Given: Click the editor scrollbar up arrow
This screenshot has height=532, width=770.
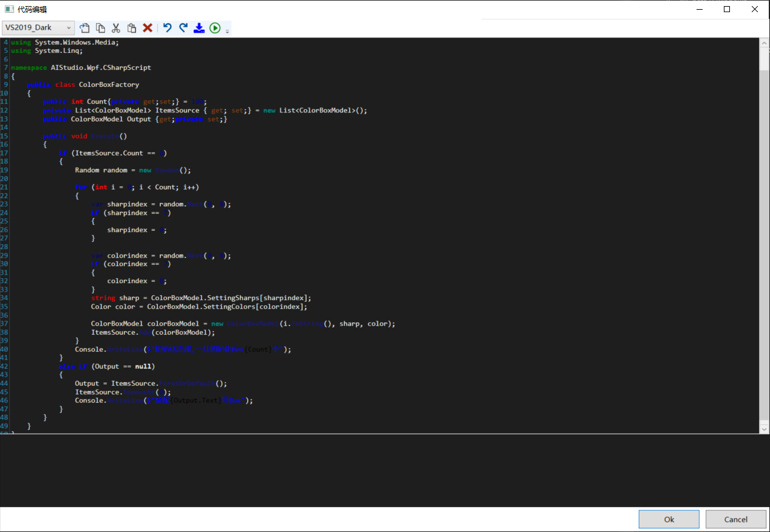Looking at the screenshot, I should pos(764,43).
